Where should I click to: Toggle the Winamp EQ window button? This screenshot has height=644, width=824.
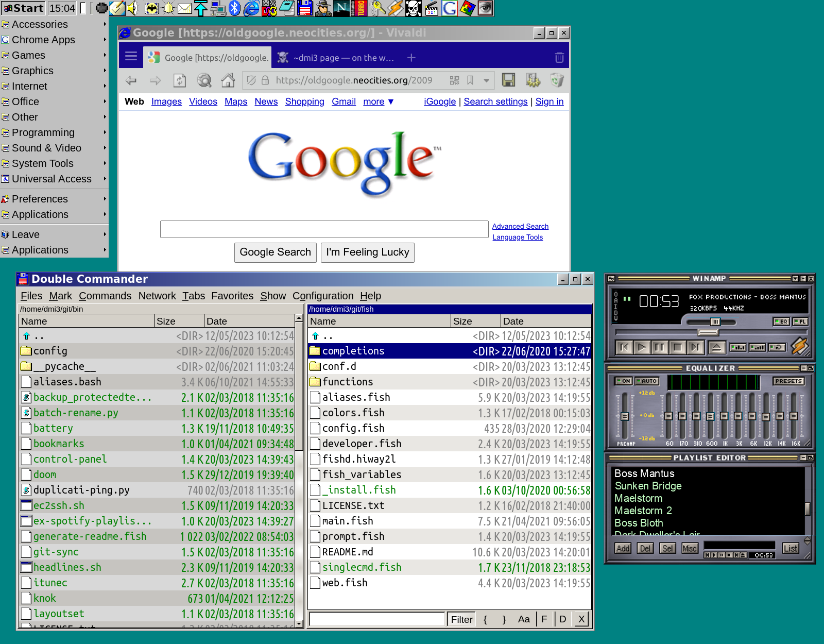(781, 321)
